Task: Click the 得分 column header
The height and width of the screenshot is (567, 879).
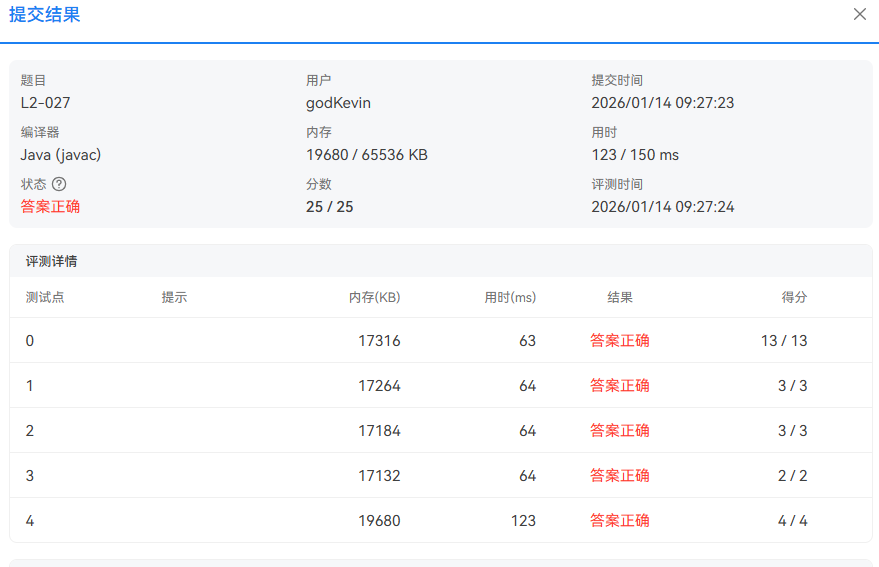Action: (794, 297)
